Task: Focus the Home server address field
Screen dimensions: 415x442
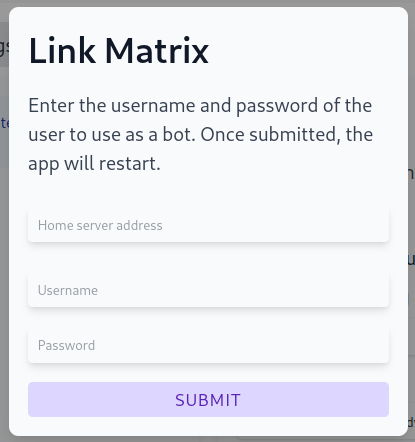Action: coord(208,225)
